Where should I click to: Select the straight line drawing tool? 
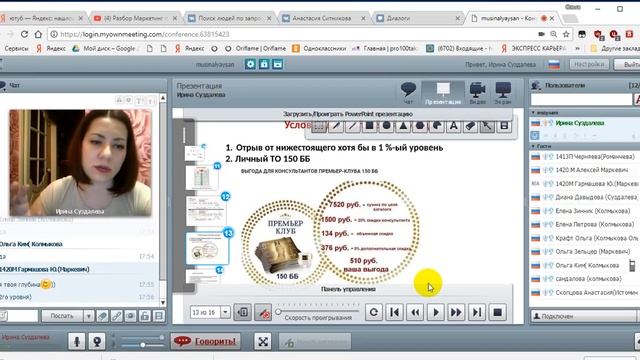point(353,126)
